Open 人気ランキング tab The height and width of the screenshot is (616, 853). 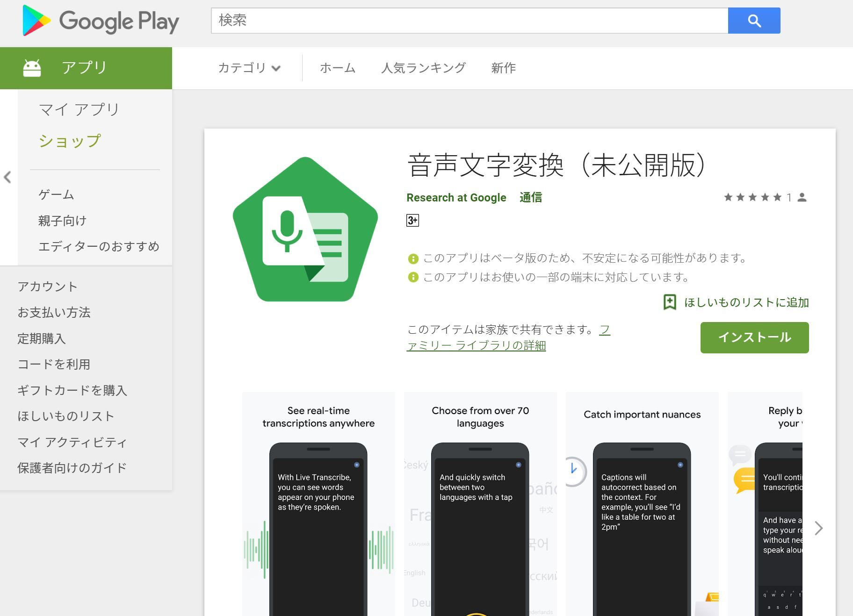pyautogui.click(x=423, y=68)
